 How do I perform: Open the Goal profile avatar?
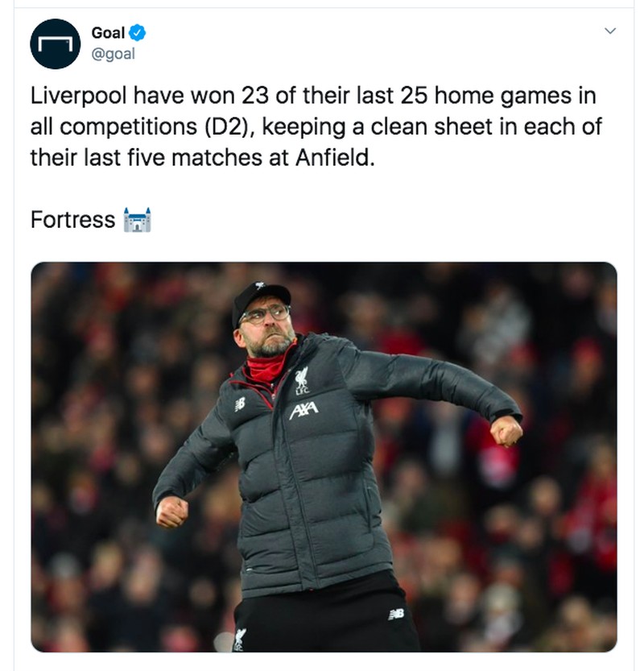pyautogui.click(x=56, y=43)
